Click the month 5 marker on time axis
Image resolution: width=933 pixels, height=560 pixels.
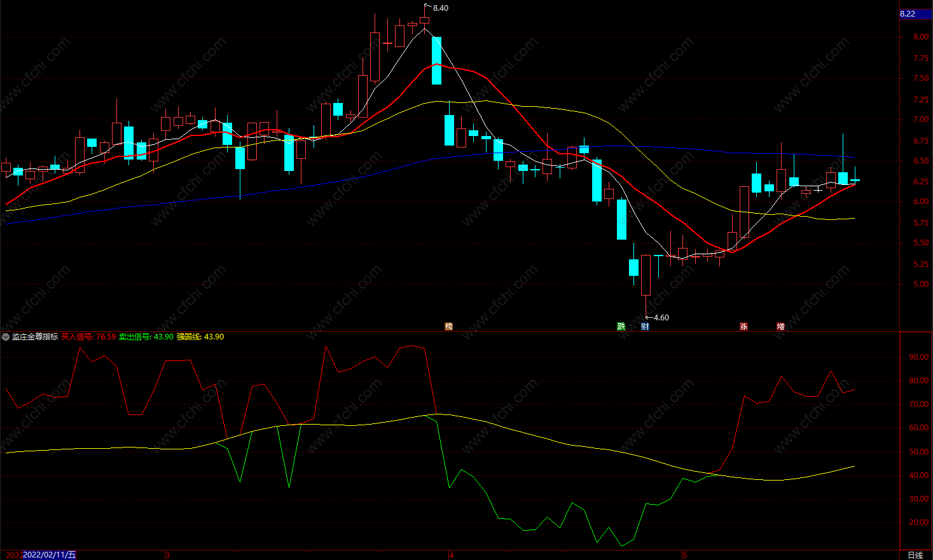684,555
